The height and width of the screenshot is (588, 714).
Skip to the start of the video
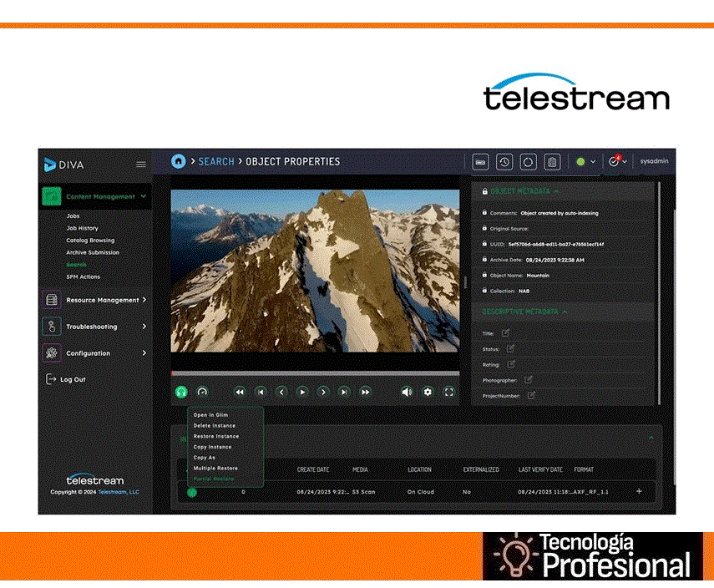(x=261, y=393)
